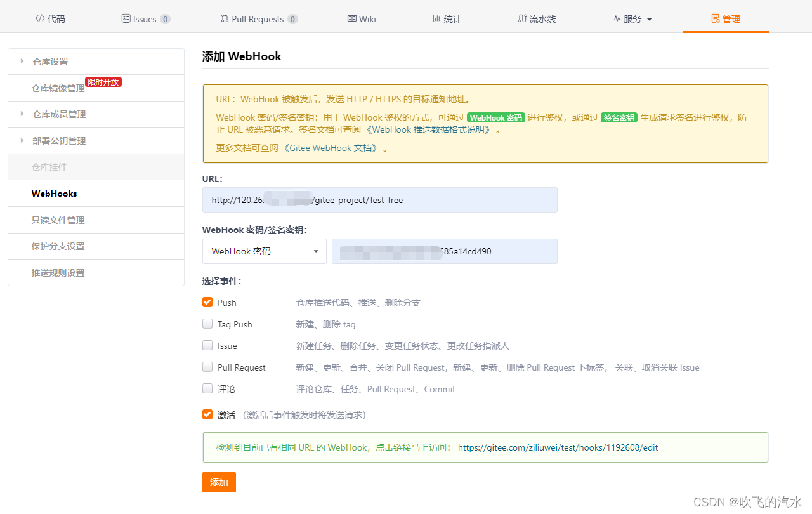Open the 服务 dropdown arrow
Image resolution: width=812 pixels, height=514 pixels.
(649, 20)
